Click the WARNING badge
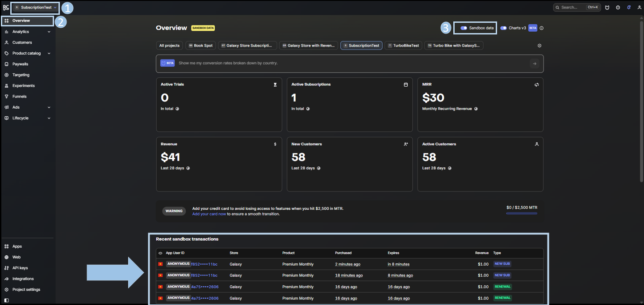Image resolution: width=644 pixels, height=305 pixels. (x=174, y=211)
